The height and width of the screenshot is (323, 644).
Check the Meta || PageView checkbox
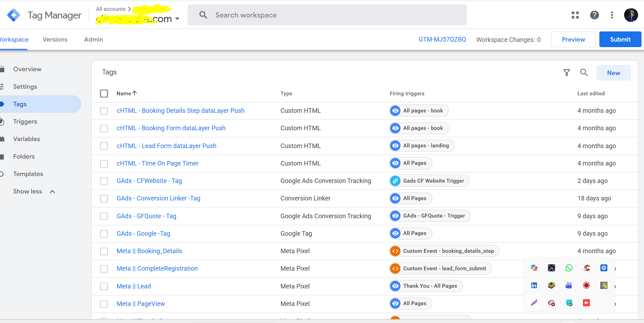click(104, 304)
